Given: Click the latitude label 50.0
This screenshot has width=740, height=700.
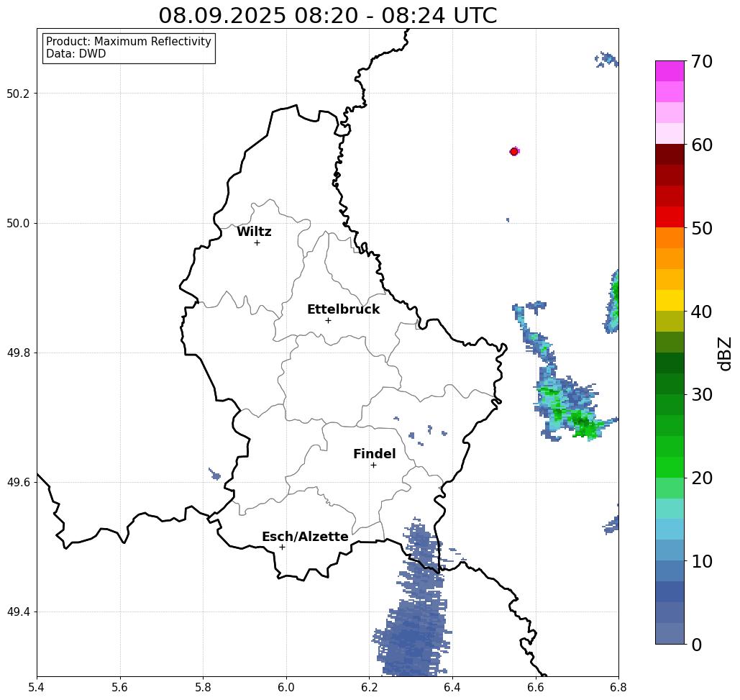Looking at the screenshot, I should 18,223.
